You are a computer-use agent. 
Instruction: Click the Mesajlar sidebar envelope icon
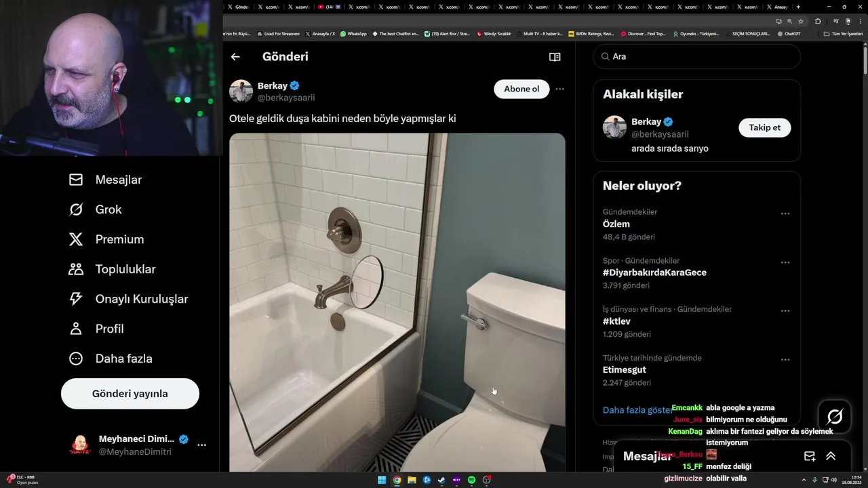click(76, 180)
